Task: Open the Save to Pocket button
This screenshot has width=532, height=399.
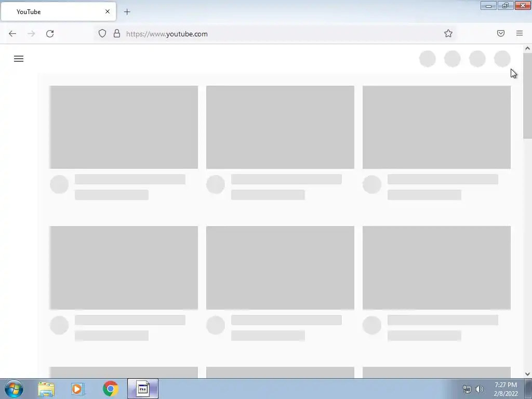Action: tap(501, 33)
